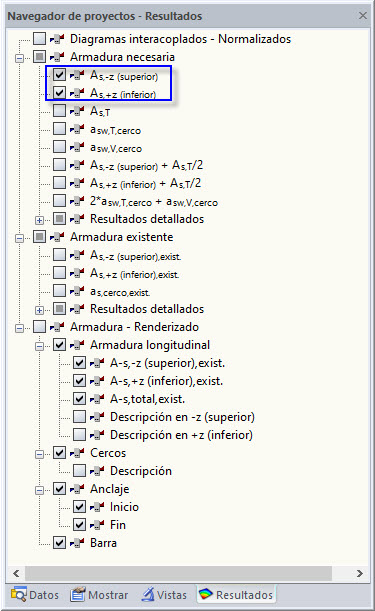The image size is (375, 611).
Task: Click icon beside Anclaje
Action: 77,489
